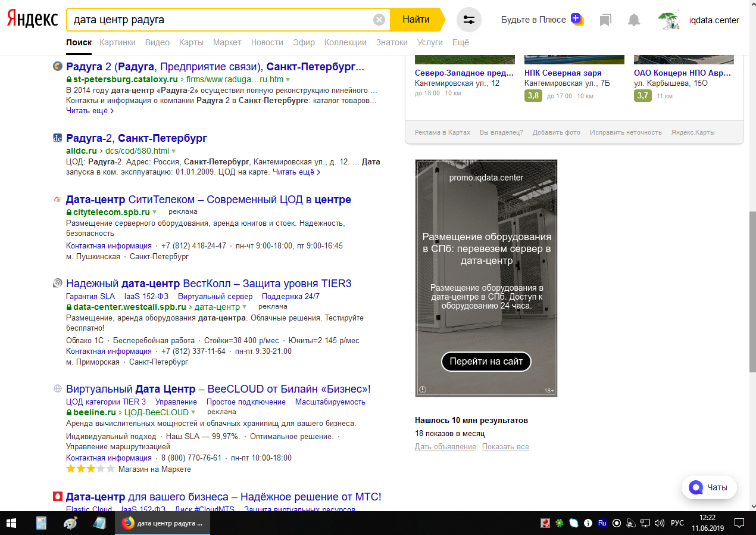Open ОАО Концерн НПО Аврора card
756x535 pixels.
pyautogui.click(x=683, y=73)
